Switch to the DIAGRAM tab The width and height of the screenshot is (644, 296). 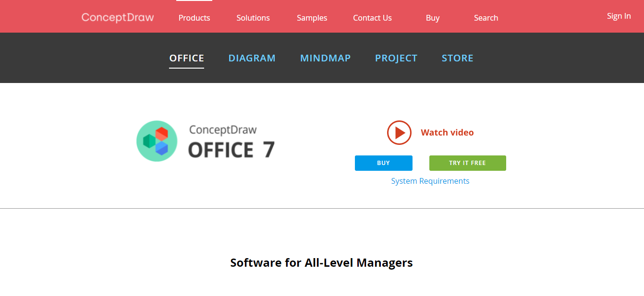(x=252, y=58)
